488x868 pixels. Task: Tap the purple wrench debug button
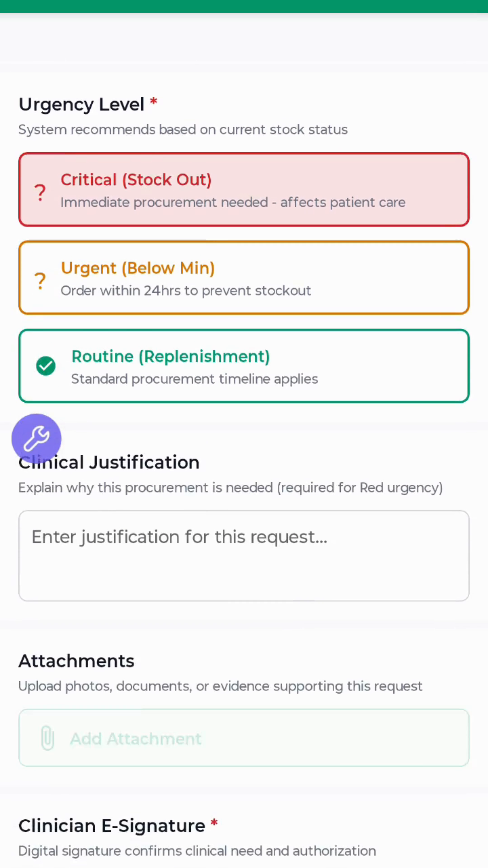coord(36,438)
